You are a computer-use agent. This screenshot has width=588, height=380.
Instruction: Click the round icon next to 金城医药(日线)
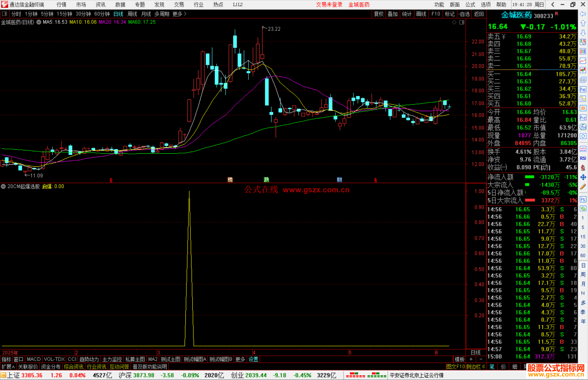[39, 22]
